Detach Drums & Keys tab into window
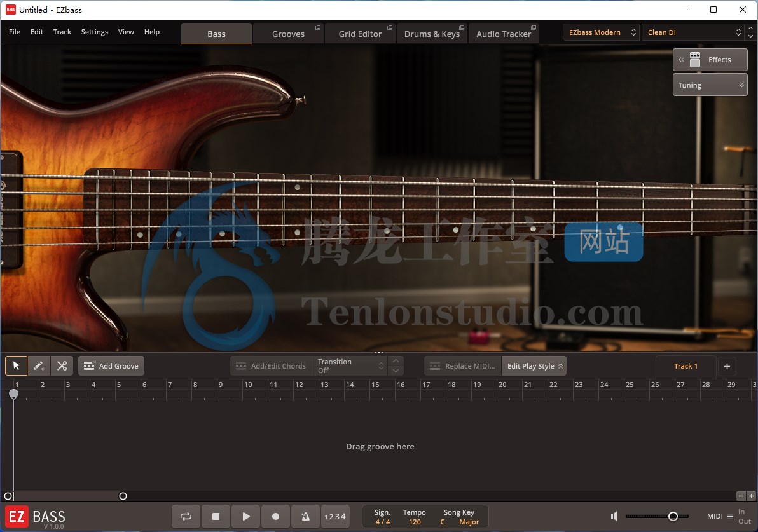The height and width of the screenshot is (532, 758). pos(462,27)
